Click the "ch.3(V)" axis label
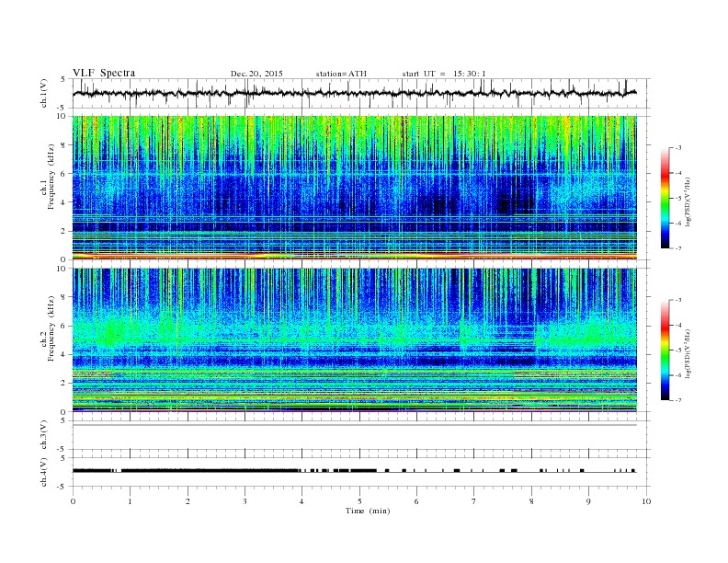This screenshot has width=728, height=563. [44, 435]
